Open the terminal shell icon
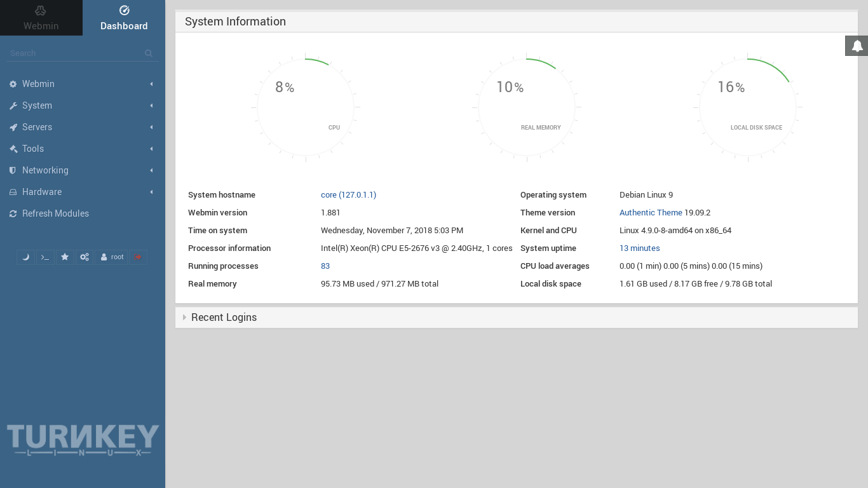Viewport: 868px width, 488px height. point(45,257)
